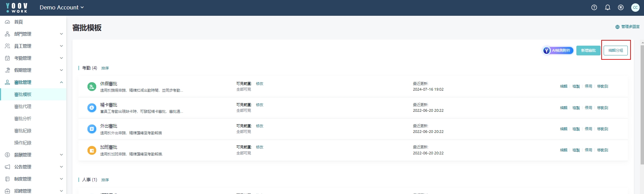
Task: Go to 審批紀錄 in the sidebar
Action: tap(23, 131)
